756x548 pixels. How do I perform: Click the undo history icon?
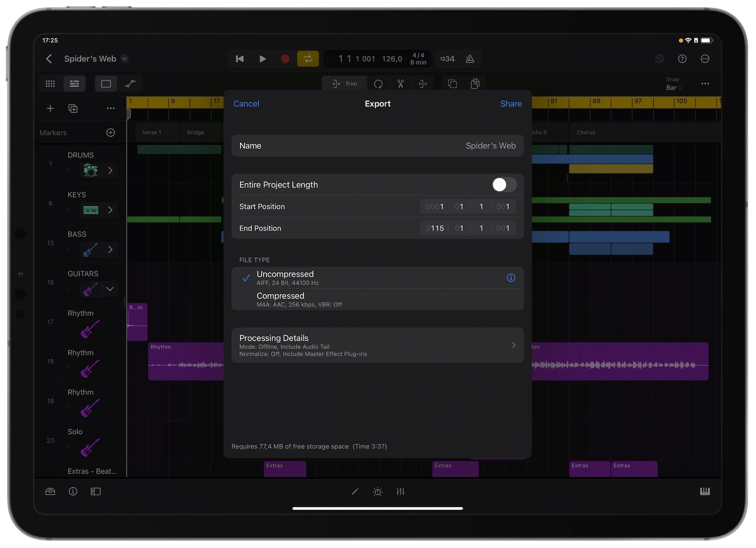click(660, 59)
